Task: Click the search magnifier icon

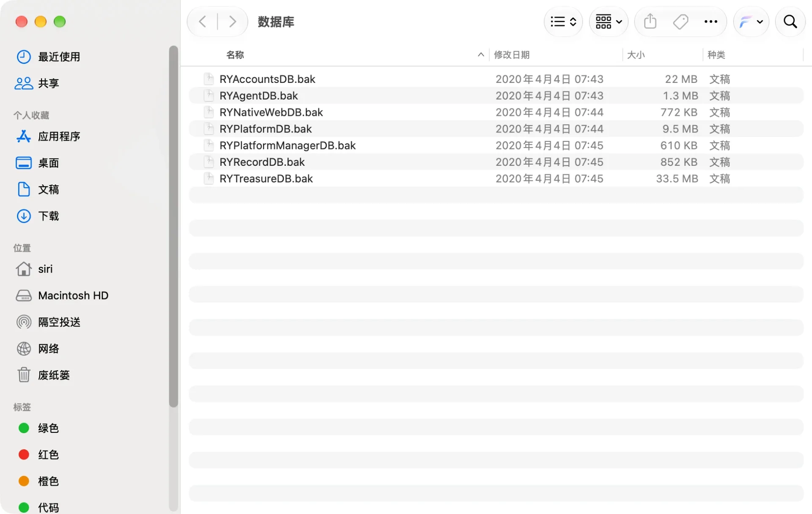Action: (x=790, y=22)
